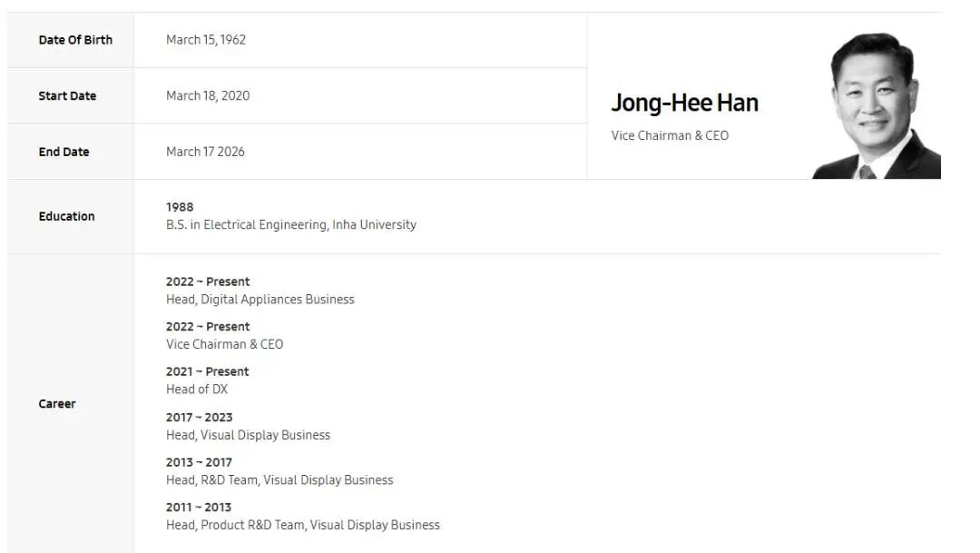Click Head, Visual Display Business entry
The width and height of the screenshot is (980, 553).
[248, 436]
